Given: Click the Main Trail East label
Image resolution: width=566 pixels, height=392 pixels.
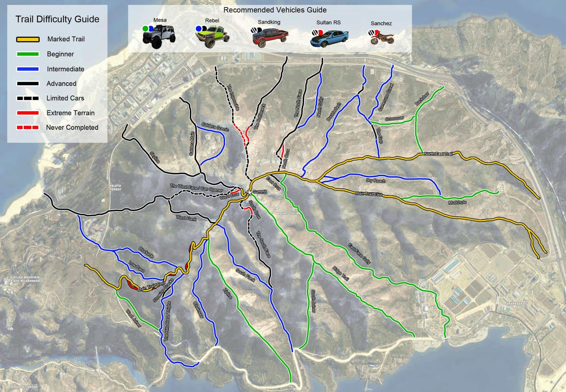Looking at the screenshot, I should point(368,194).
